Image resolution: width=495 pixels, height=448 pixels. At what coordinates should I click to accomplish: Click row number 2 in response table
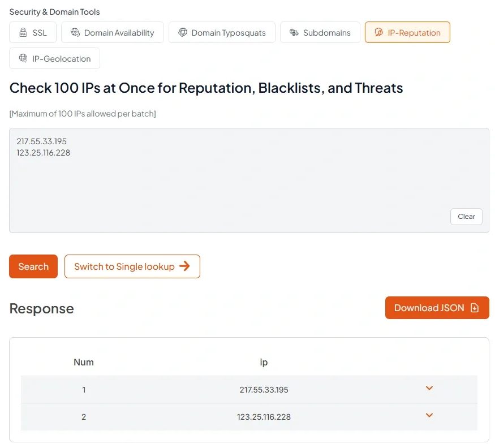pyautogui.click(x=84, y=417)
